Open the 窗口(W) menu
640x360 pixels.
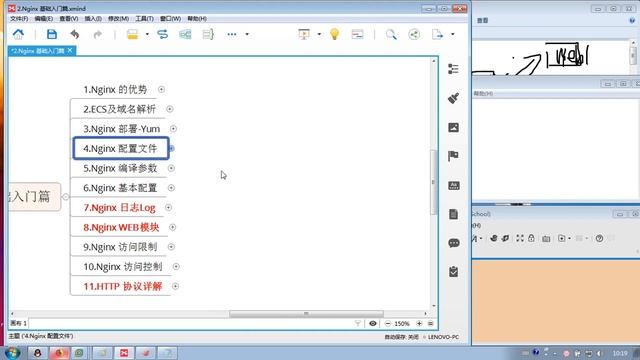pyautogui.click(x=170, y=19)
